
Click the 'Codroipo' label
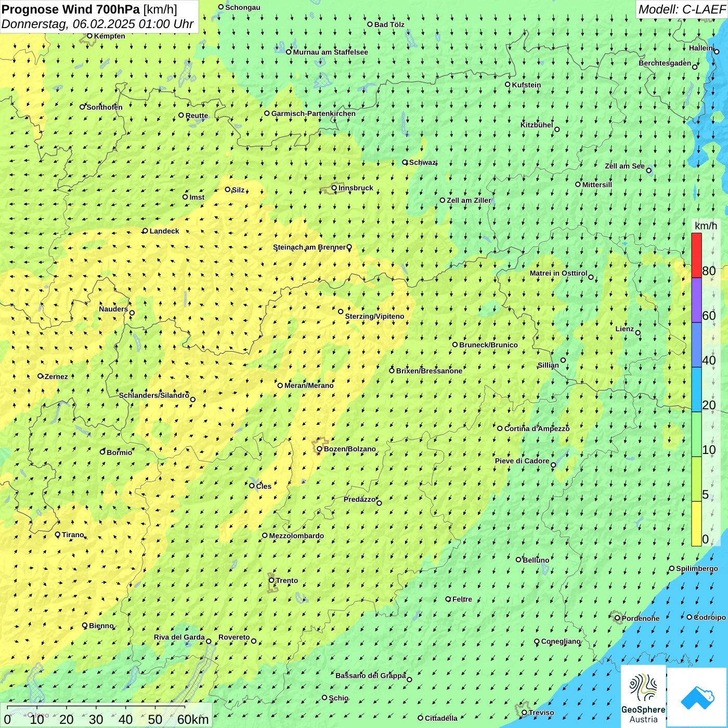click(x=710, y=617)
